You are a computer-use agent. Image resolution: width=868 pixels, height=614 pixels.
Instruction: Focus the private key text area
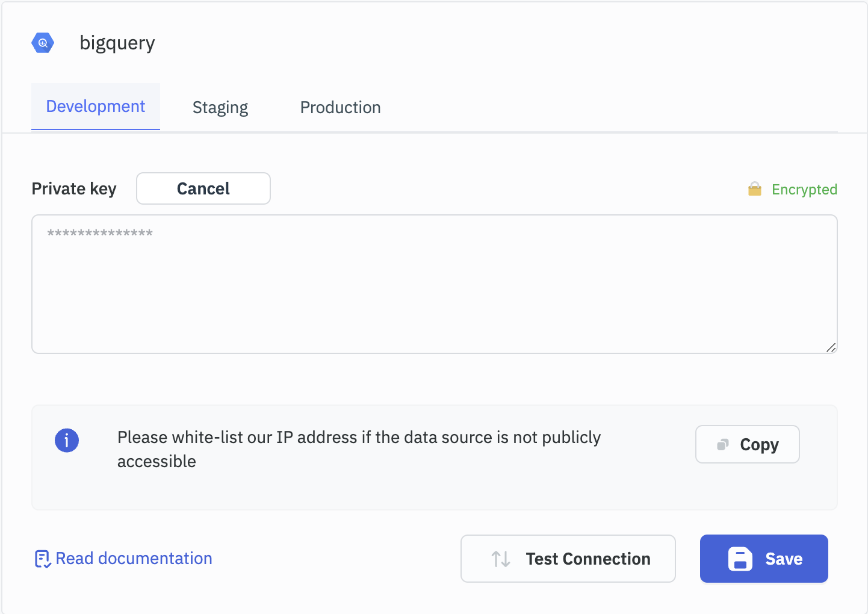(x=433, y=289)
